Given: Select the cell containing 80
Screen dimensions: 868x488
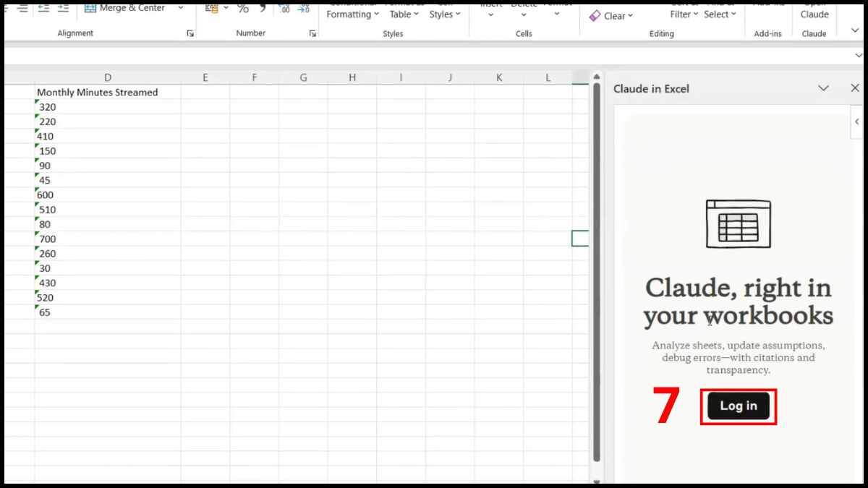Looking at the screenshot, I should click(108, 224).
